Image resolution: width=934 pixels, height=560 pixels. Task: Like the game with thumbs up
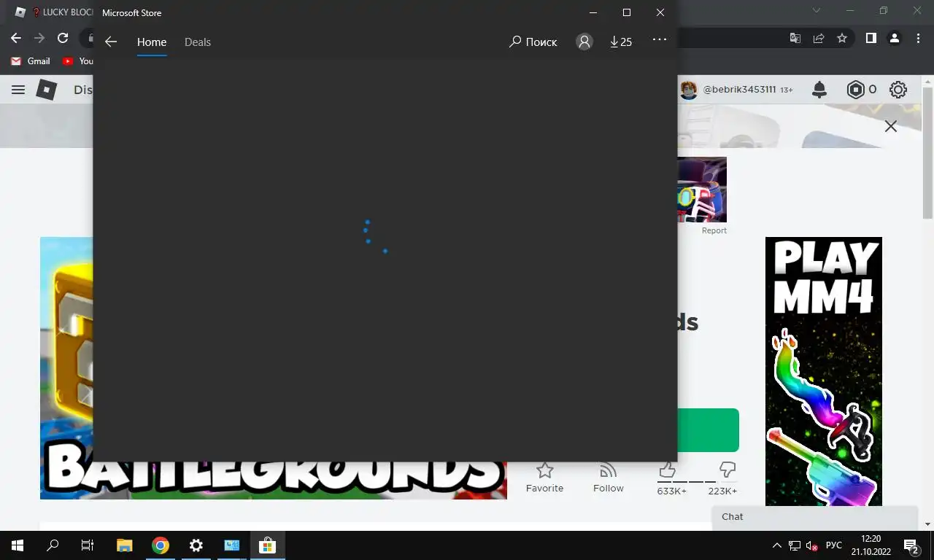(667, 469)
